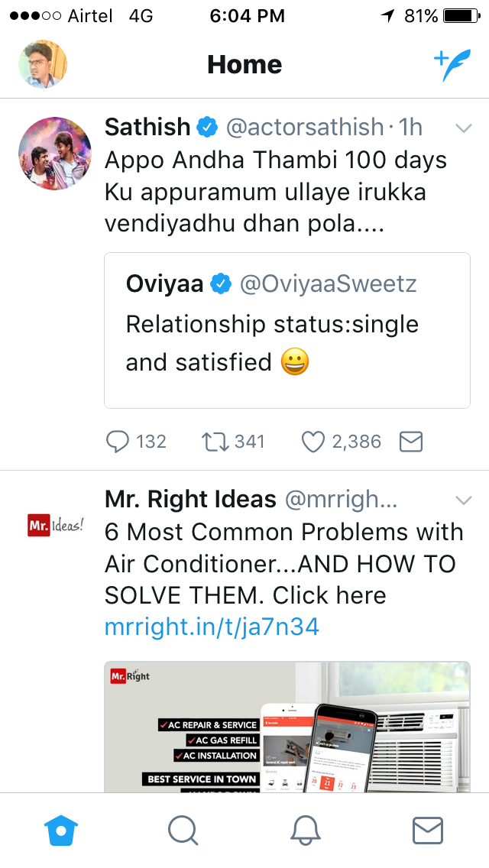Like Sathish's tweet with heart icon
Screen dimensions: 489x868
[x=313, y=442]
